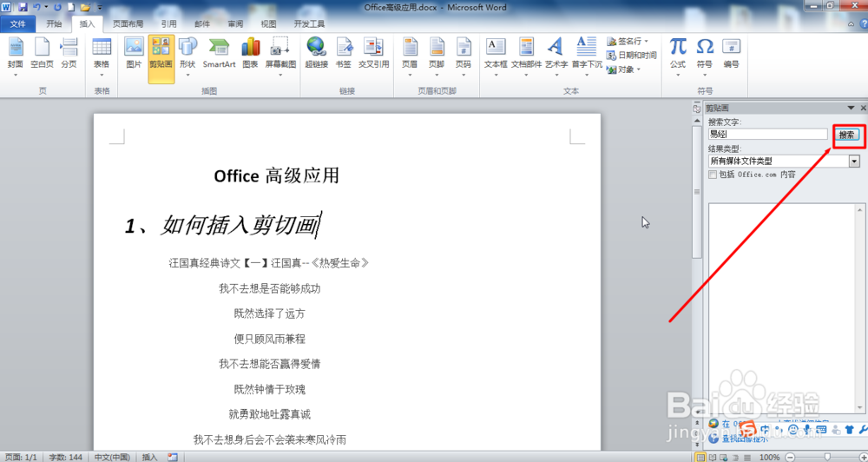The height and width of the screenshot is (462, 868).
Task: Switch to the Home (开始) tab
Action: tap(54, 23)
